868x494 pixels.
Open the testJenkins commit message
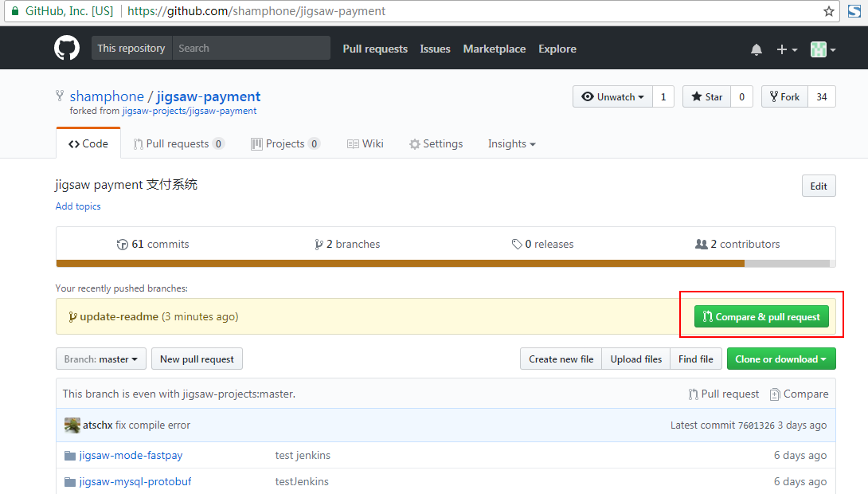tap(302, 482)
